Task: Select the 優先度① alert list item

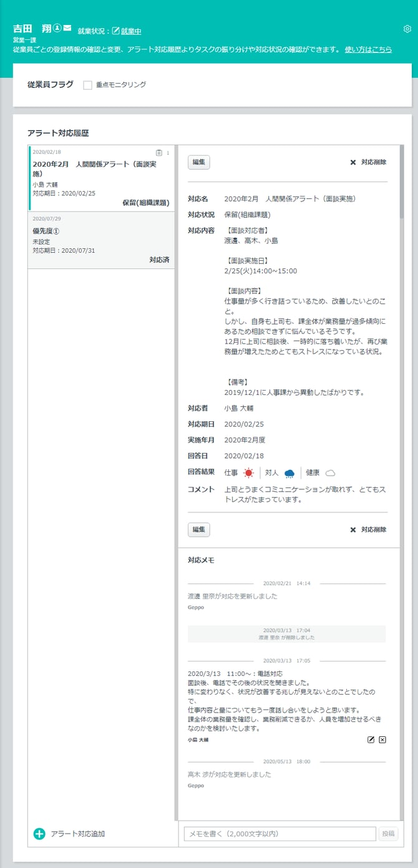Action: tap(101, 240)
